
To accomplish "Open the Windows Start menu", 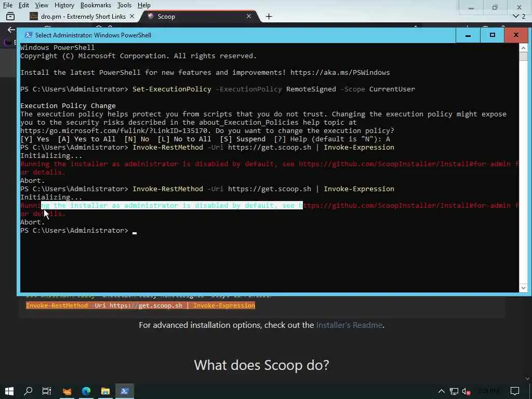I will [9, 391].
